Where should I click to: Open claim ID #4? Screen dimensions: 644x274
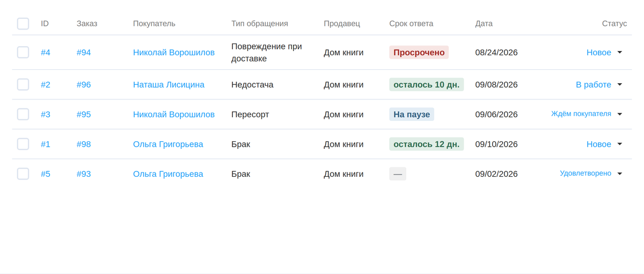[x=46, y=52]
